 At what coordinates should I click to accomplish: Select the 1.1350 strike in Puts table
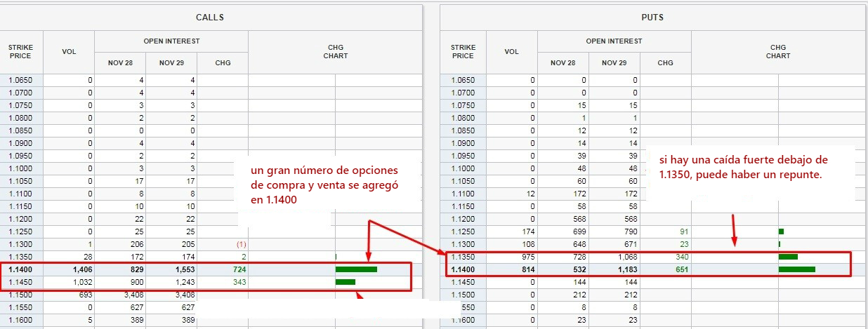coord(463,257)
